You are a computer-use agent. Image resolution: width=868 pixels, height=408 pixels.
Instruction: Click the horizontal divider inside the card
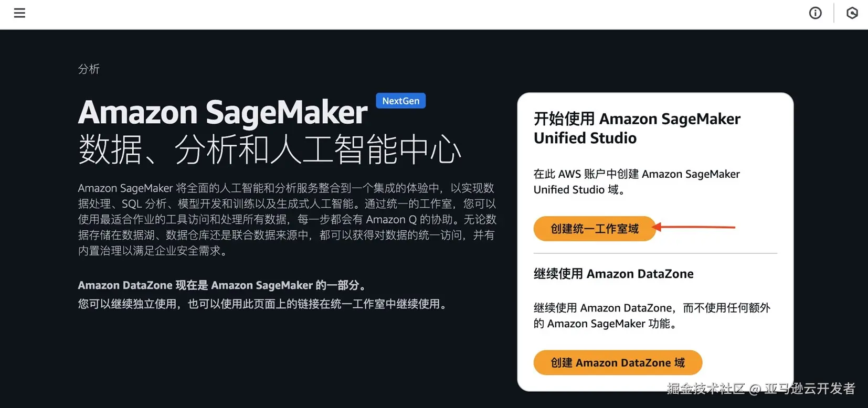[655, 253]
